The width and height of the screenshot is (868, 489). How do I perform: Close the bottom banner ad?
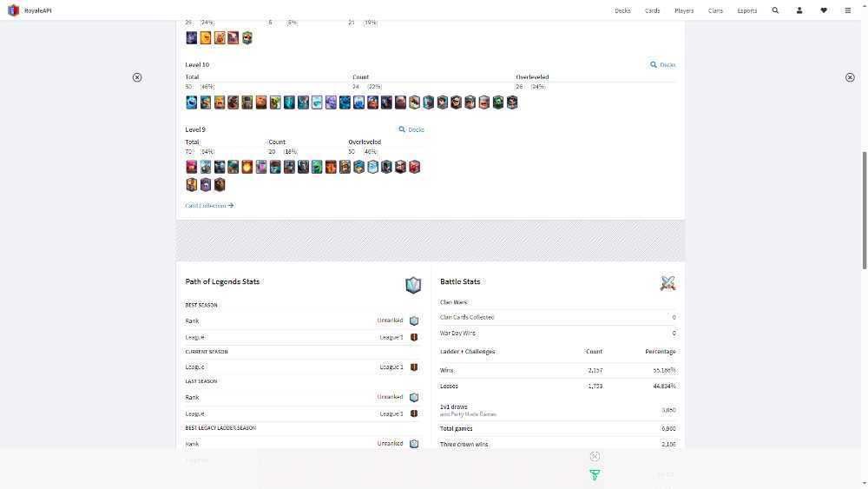595,456
